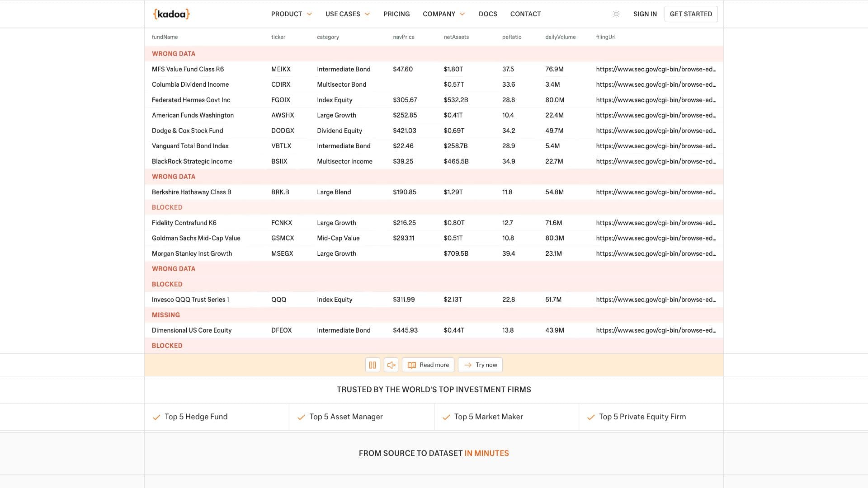Select the fundName column header
This screenshot has width=868, height=488.
coord(165,37)
